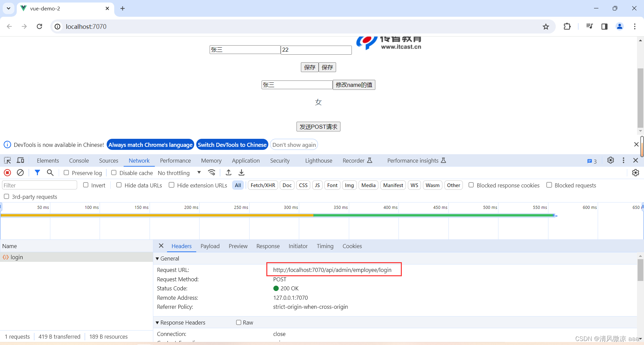Open a new browser tab
The height and width of the screenshot is (345, 644).
click(x=122, y=8)
